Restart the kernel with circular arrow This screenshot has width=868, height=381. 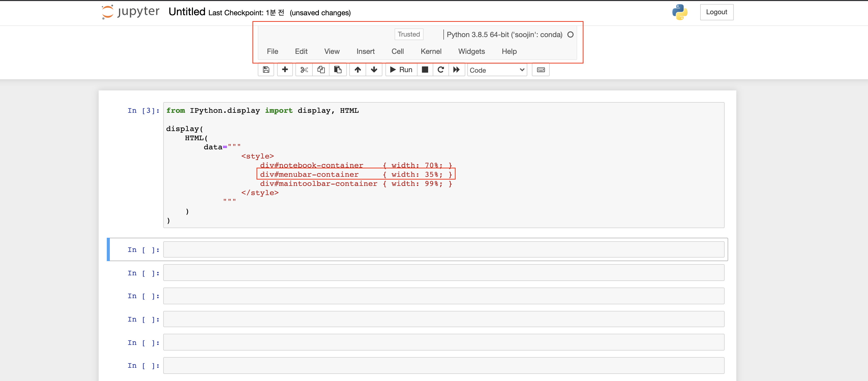click(x=440, y=70)
